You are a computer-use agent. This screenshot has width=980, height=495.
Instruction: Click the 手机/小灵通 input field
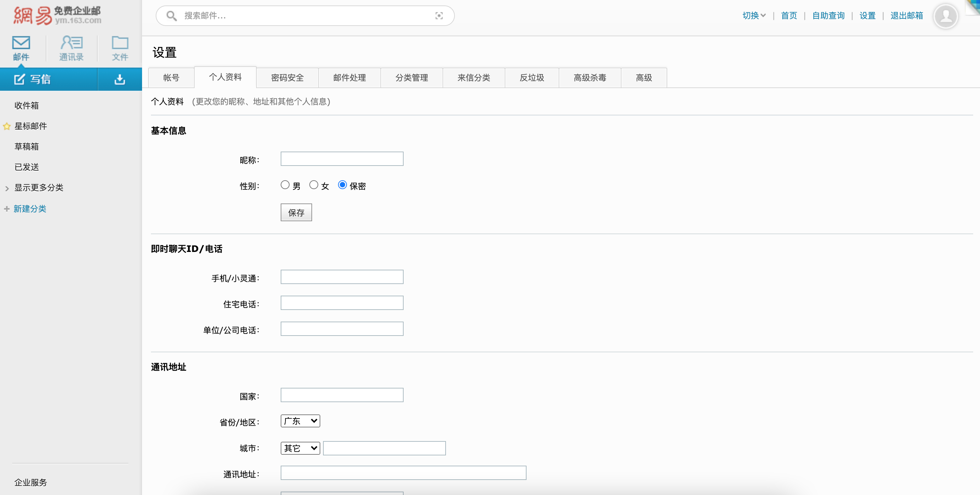341,277
